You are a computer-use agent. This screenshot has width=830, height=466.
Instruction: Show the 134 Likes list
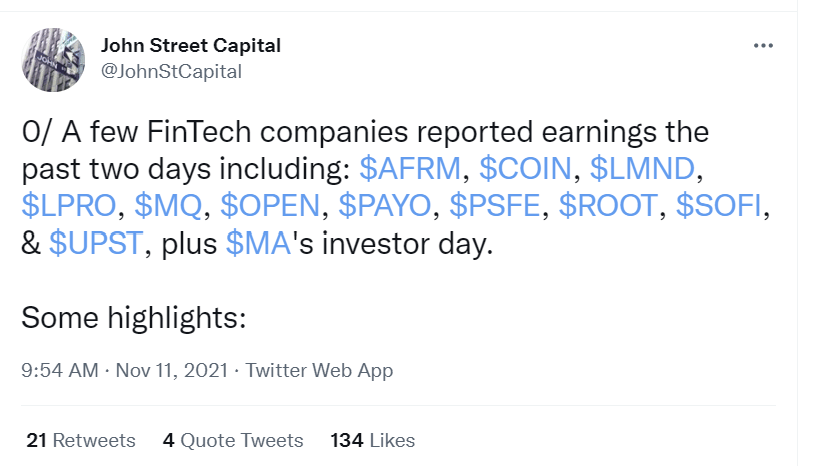(x=372, y=440)
